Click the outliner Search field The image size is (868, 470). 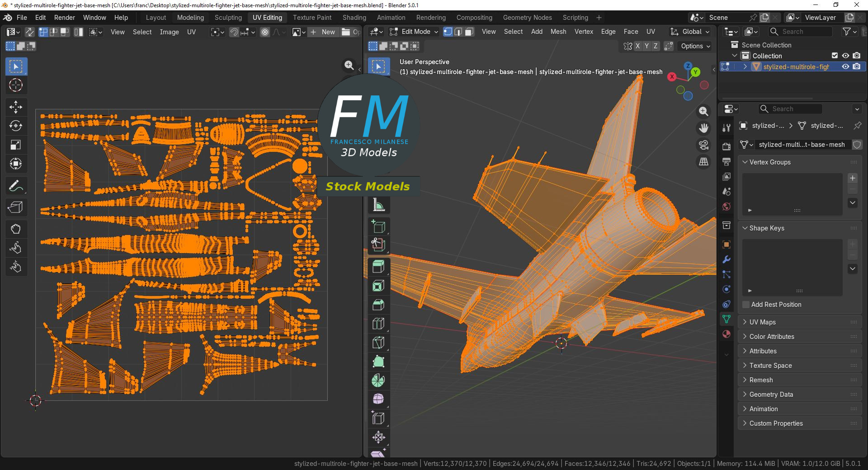click(x=800, y=32)
